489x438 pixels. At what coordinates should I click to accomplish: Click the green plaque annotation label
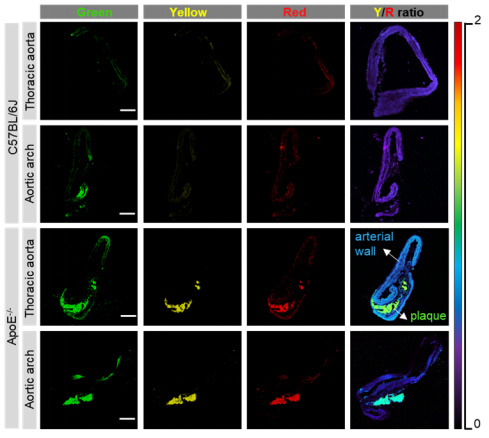428,316
